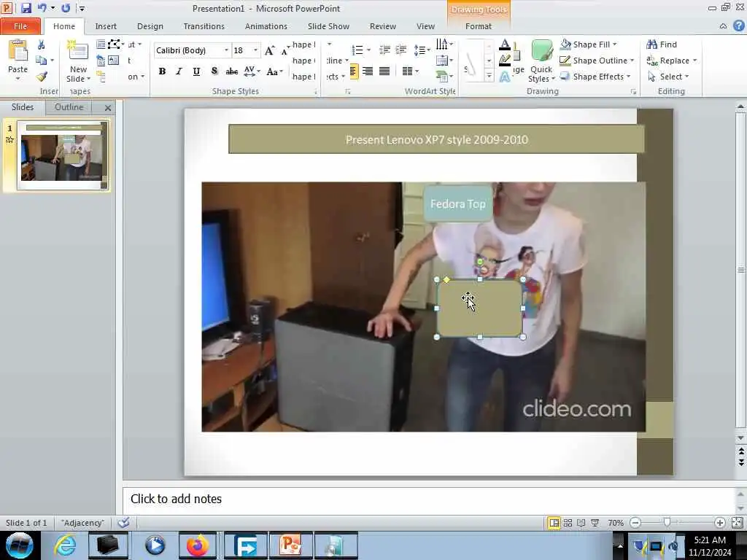This screenshot has width=747, height=560.
Task: Launch Internet Explorer from taskbar
Action: point(65,545)
